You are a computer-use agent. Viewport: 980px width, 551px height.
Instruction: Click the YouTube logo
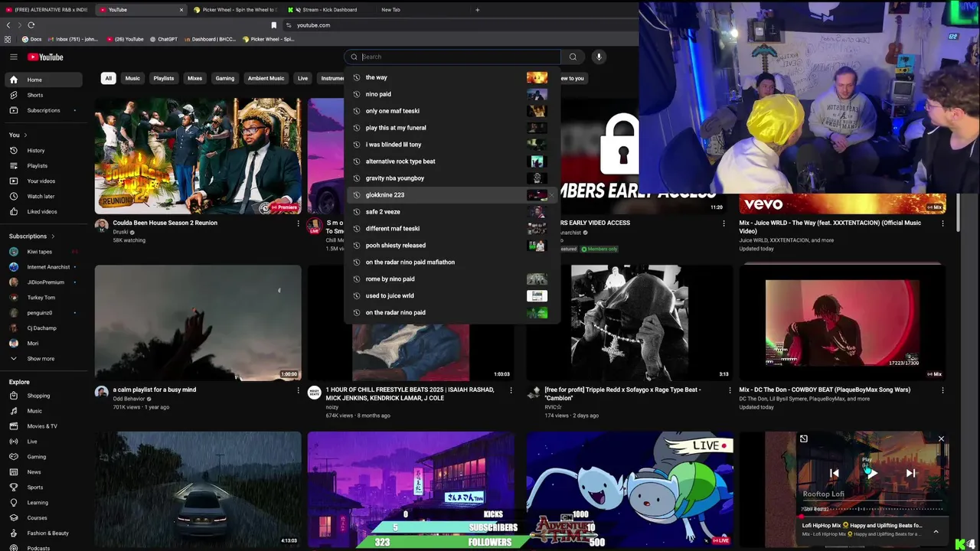point(45,57)
